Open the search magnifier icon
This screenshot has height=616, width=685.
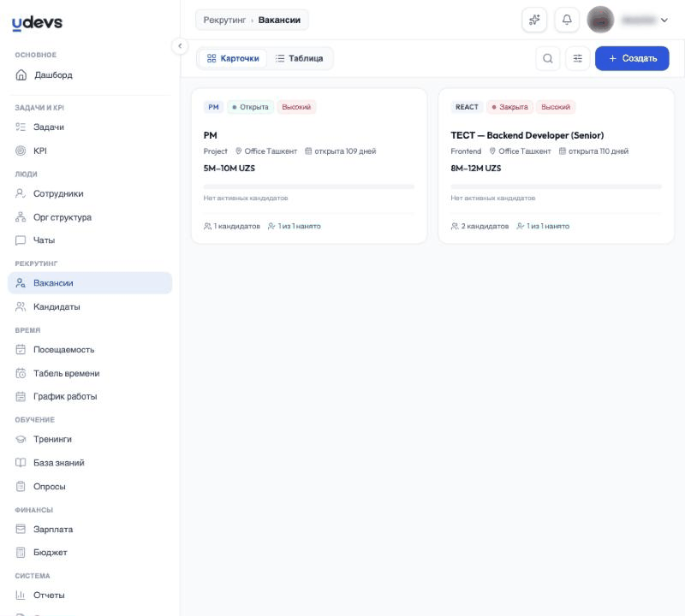pyautogui.click(x=547, y=58)
